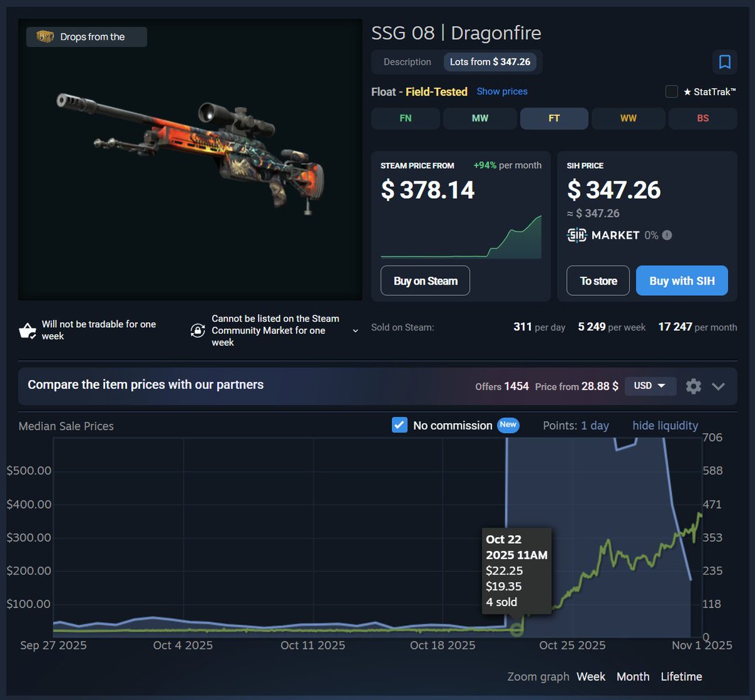Click the info icon next to MARKET 0%
755x700 pixels.
(x=667, y=235)
